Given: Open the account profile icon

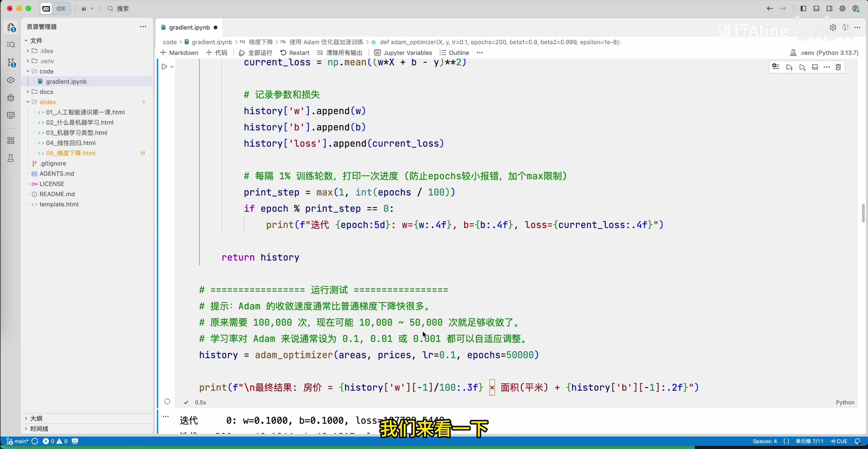Looking at the screenshot, I should click(856, 9).
